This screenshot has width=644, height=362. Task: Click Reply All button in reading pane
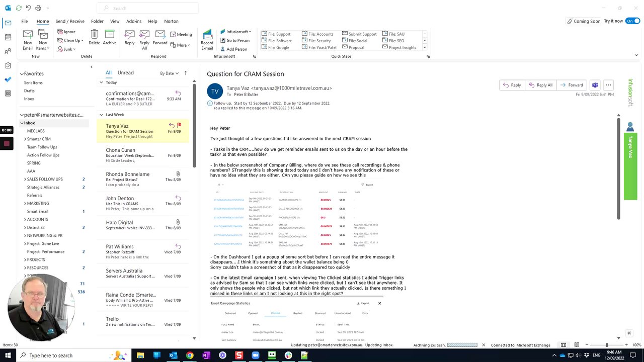(540, 85)
